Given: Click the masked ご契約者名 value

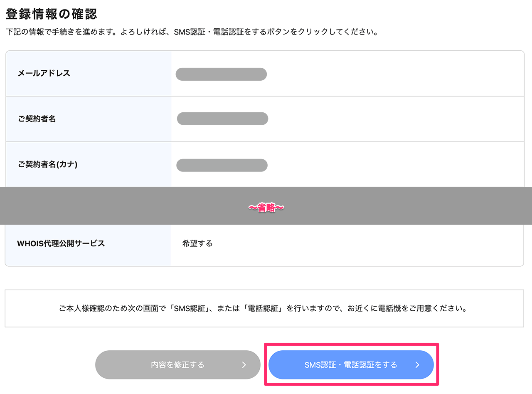Looking at the screenshot, I should (x=222, y=119).
